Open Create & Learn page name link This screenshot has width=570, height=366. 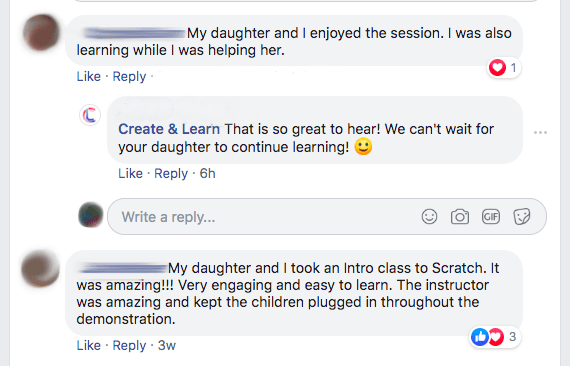tap(169, 129)
